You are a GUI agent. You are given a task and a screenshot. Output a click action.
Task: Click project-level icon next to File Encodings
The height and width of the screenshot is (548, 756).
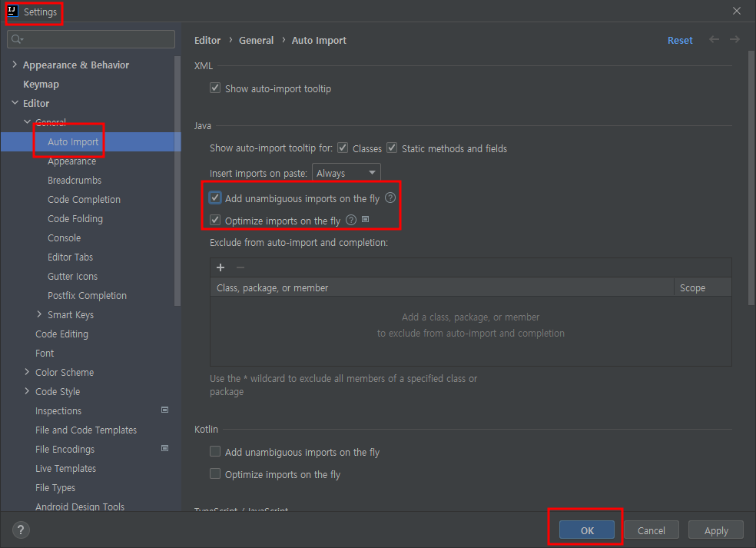pos(165,449)
